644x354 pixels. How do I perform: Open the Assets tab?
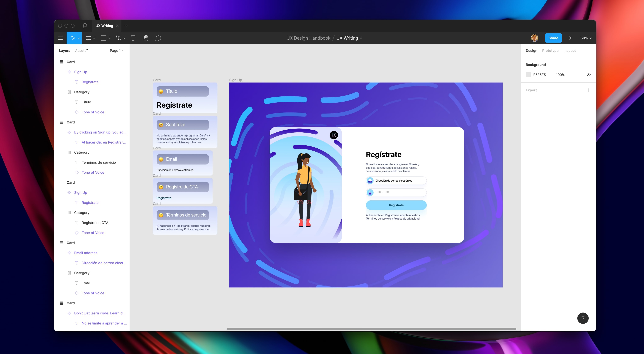[x=80, y=50]
